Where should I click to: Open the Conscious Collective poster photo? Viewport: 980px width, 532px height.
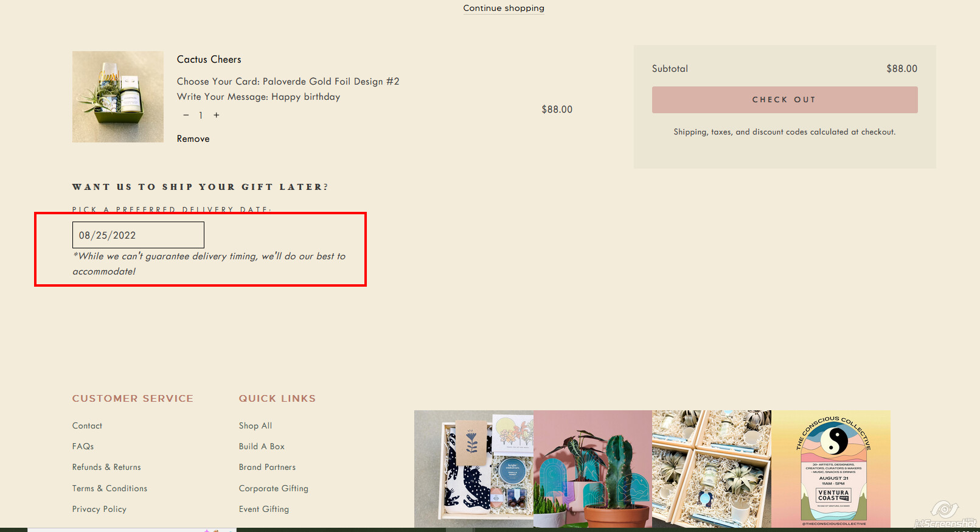[831, 469]
